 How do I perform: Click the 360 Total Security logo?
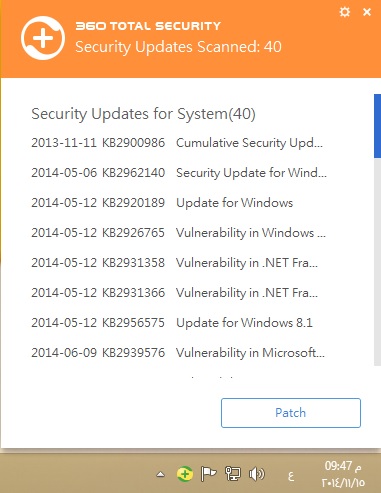point(43,38)
